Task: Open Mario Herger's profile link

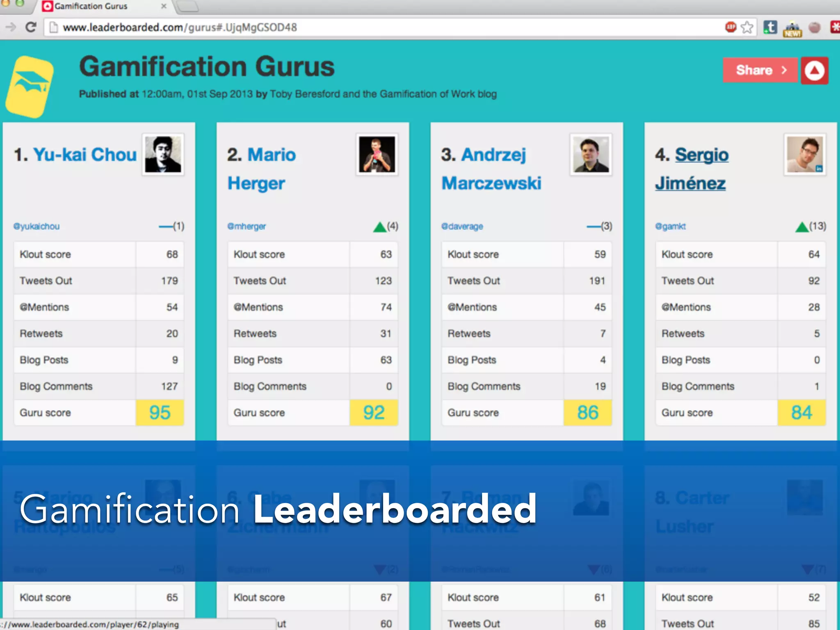Action: tap(261, 169)
